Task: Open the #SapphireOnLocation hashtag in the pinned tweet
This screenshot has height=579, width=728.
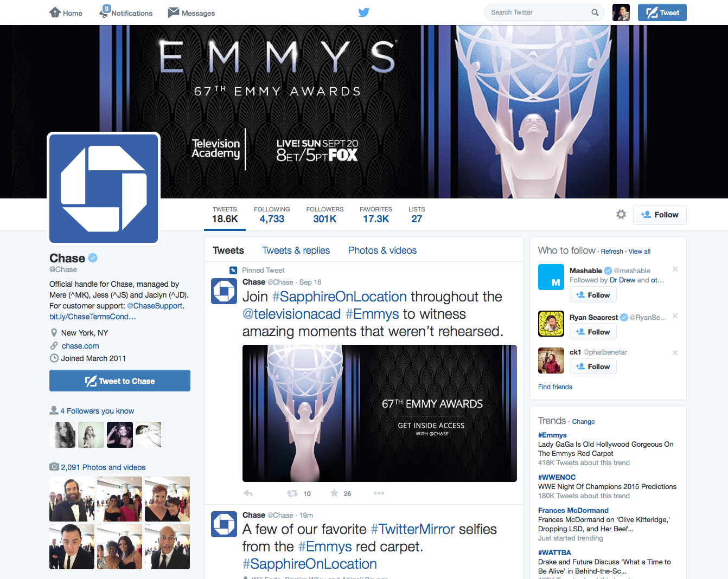Action: tap(340, 297)
